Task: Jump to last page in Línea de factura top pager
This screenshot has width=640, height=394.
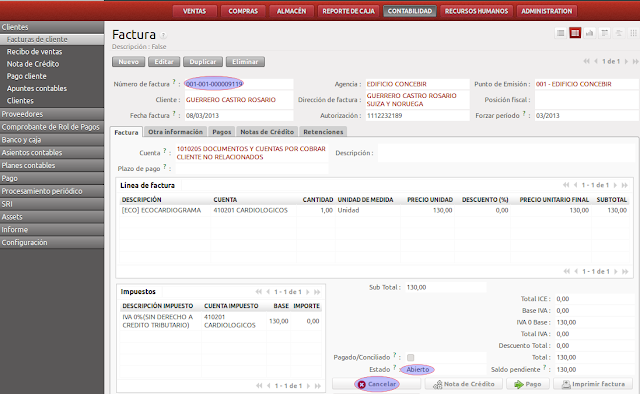Action: coord(624,185)
